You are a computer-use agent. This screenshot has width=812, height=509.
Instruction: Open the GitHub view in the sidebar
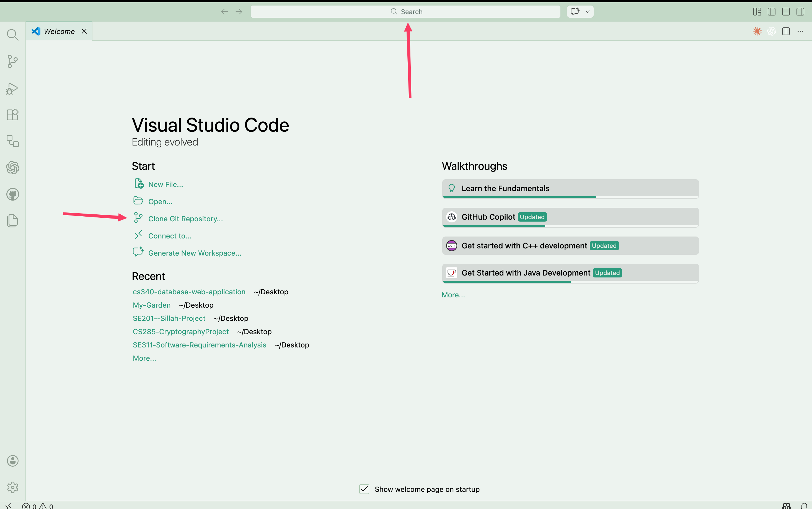(x=12, y=194)
